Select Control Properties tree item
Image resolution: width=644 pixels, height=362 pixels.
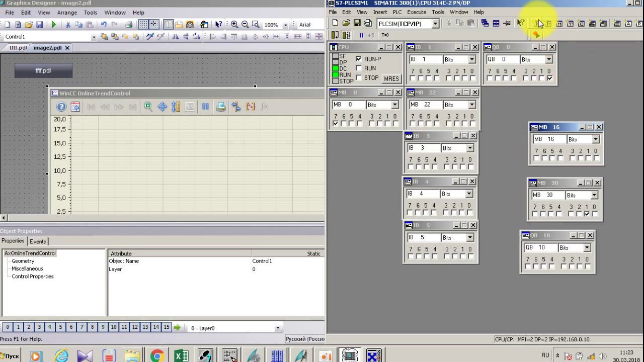click(32, 277)
